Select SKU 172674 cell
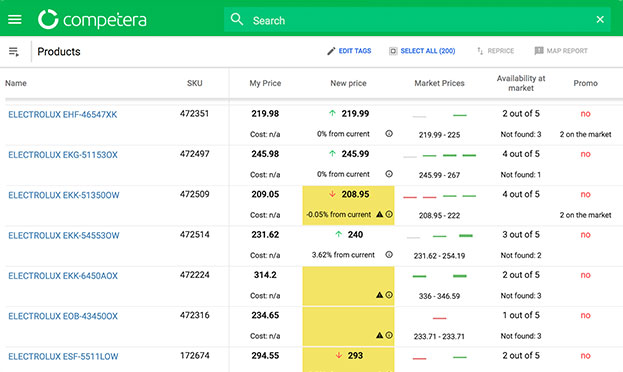The image size is (623, 372). click(x=194, y=355)
